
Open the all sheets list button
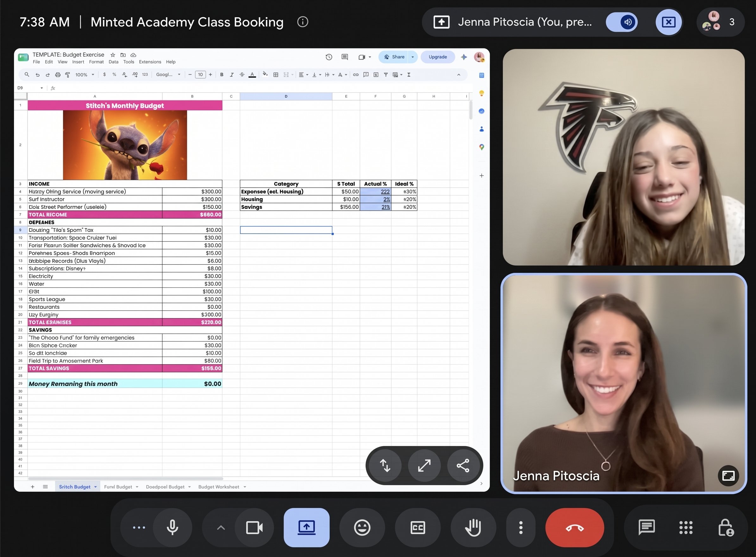[x=46, y=487]
